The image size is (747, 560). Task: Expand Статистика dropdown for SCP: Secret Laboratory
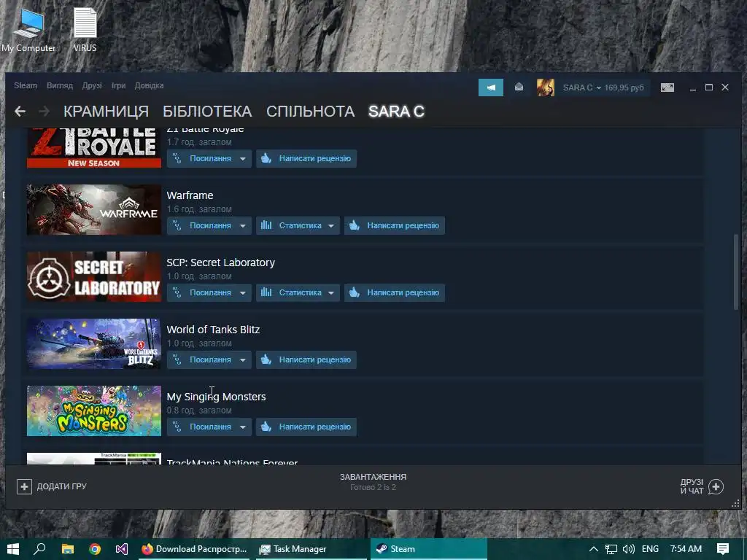click(298, 293)
